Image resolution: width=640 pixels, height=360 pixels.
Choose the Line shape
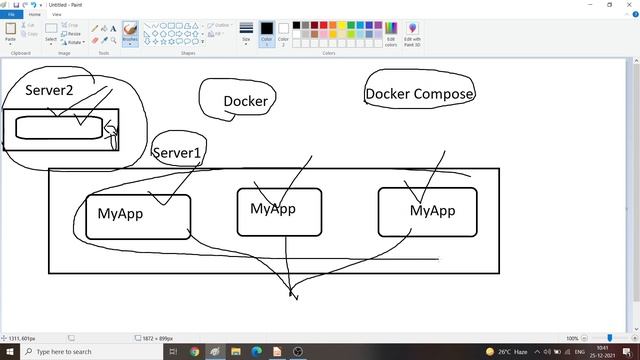(147, 26)
